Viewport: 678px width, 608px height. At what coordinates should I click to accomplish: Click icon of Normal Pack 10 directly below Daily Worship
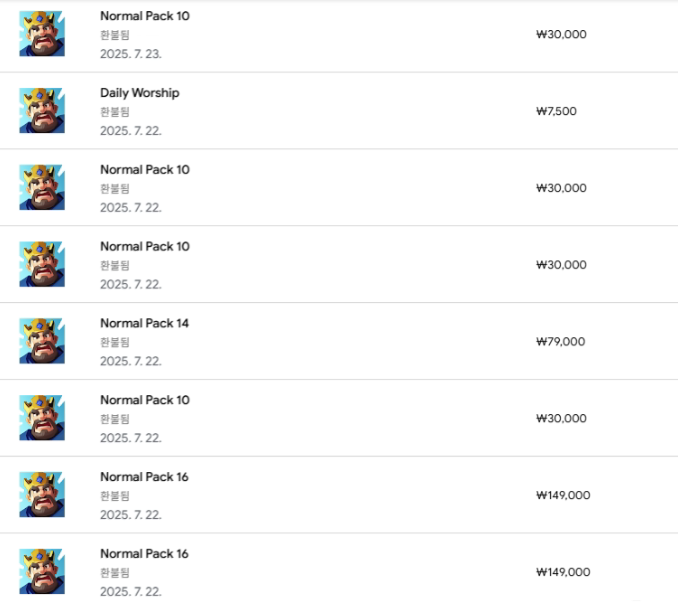[42, 188]
